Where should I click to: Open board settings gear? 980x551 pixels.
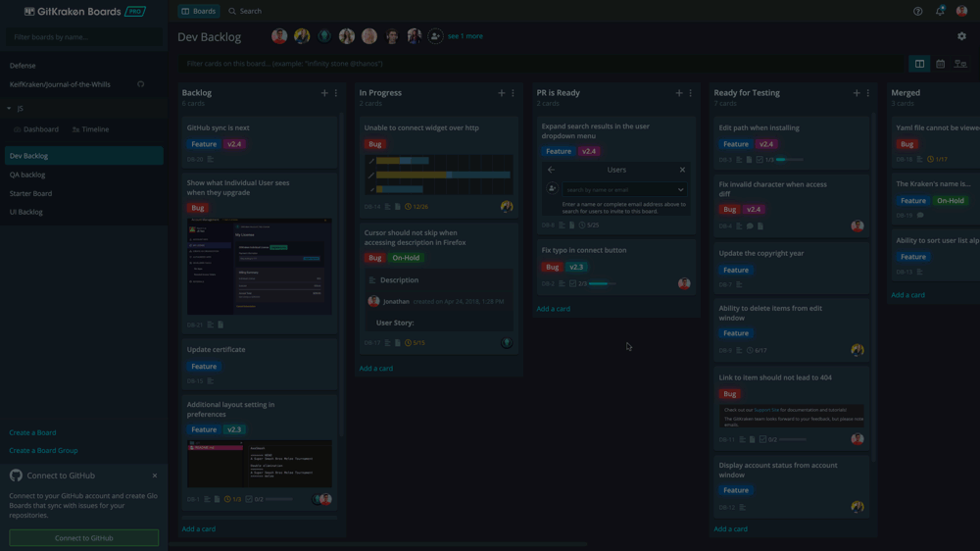tap(962, 36)
